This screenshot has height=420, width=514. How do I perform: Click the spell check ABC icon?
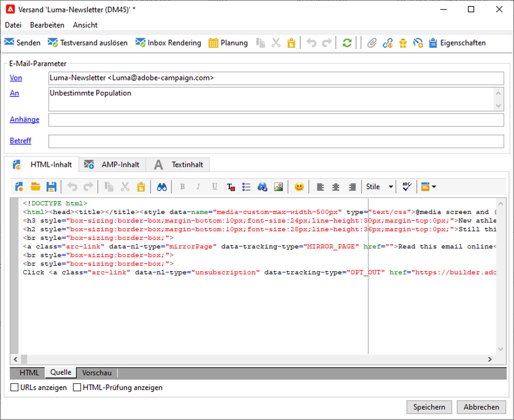click(407, 187)
